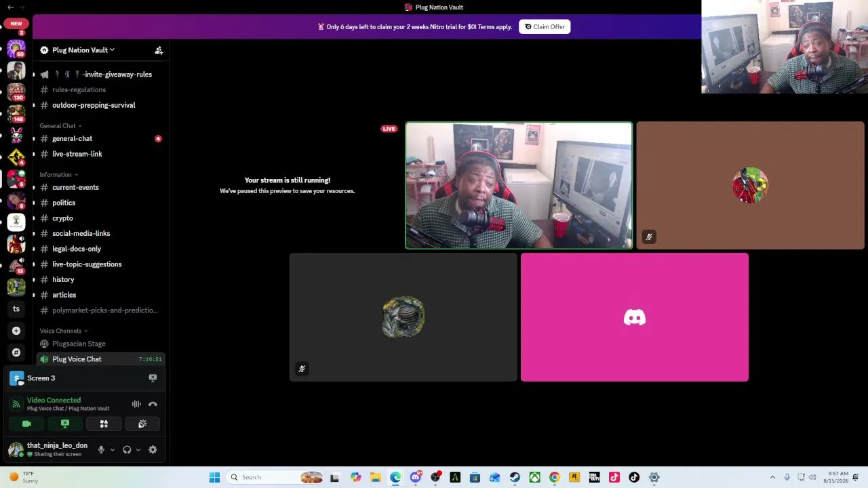Select the live webcam video tile
Screen dimensions: 868x488
pos(519,186)
